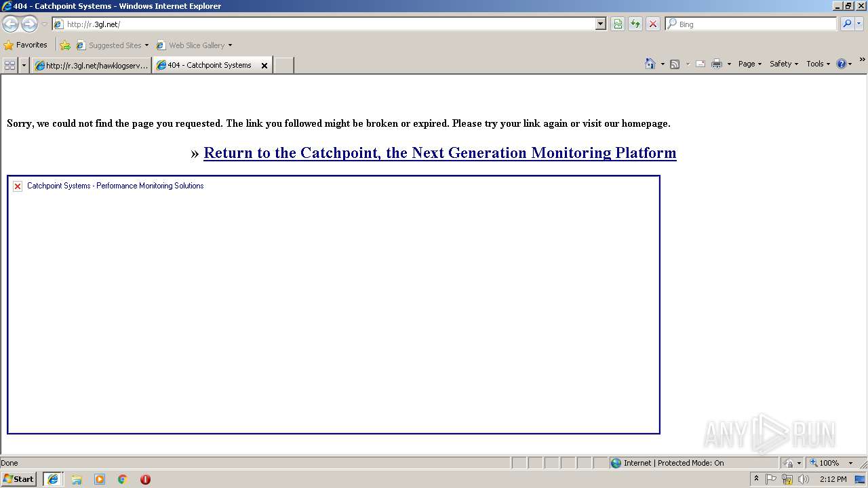Expand the Print options dropdown
Viewport: 868px width, 488px height.
coord(729,64)
